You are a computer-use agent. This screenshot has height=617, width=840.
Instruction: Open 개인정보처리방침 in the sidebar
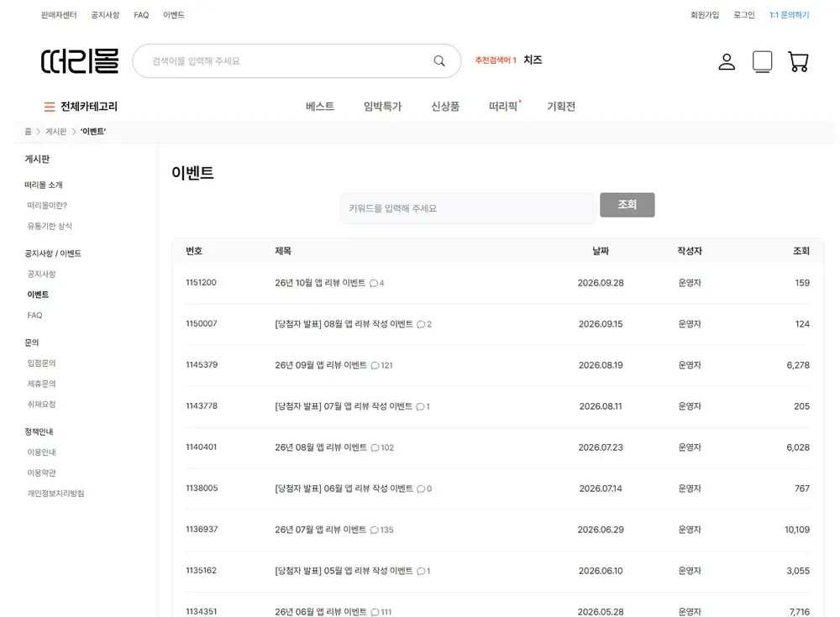pyautogui.click(x=55, y=494)
